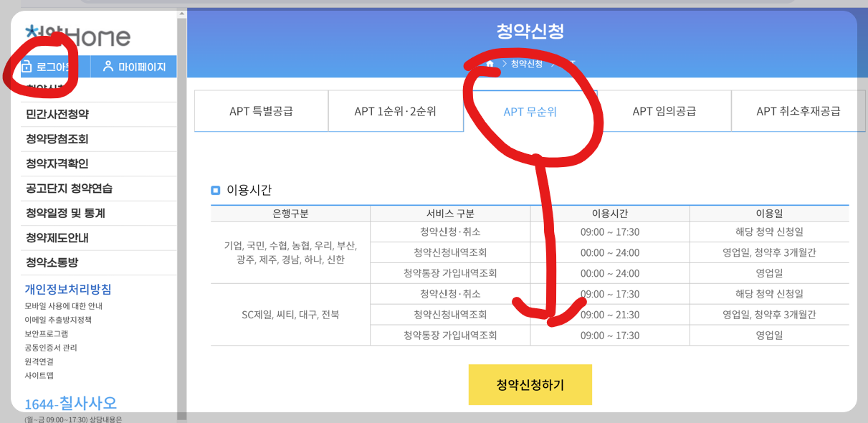Click 청약신청 in the breadcrumb path
Image resolution: width=868 pixels, height=423 pixels.
click(x=527, y=64)
